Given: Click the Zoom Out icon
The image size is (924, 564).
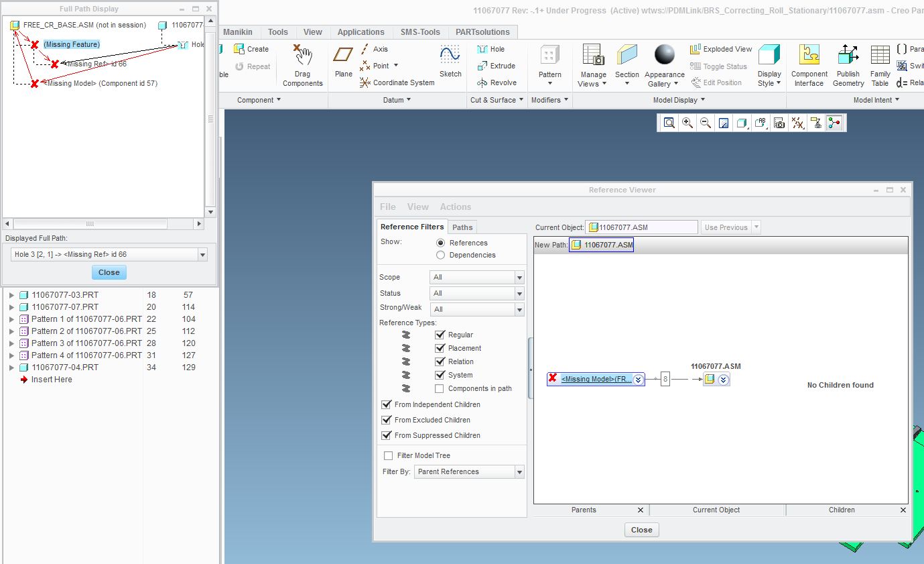Looking at the screenshot, I should coord(705,123).
